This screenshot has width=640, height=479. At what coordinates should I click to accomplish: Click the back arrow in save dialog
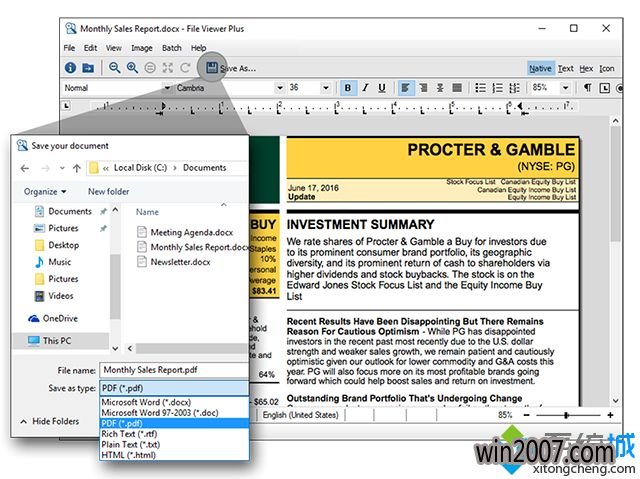tap(25, 168)
